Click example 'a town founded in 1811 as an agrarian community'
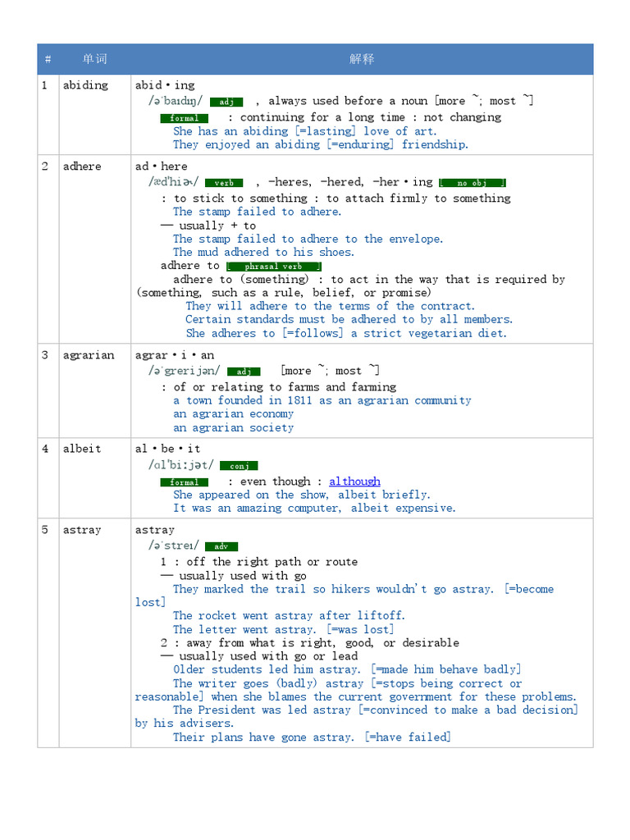Viewport: 630px width, 840px height. click(x=322, y=400)
